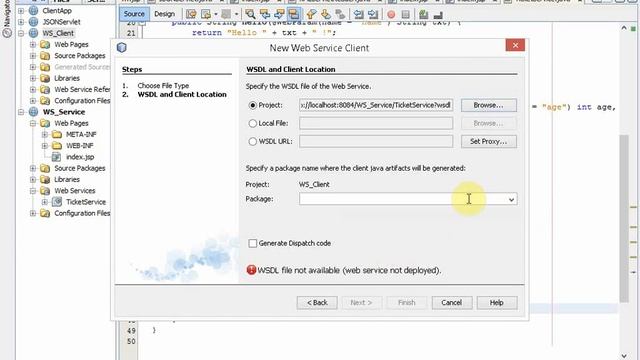Click WEB-INF folder icon
The image size is (640, 360).
[x=57, y=146]
